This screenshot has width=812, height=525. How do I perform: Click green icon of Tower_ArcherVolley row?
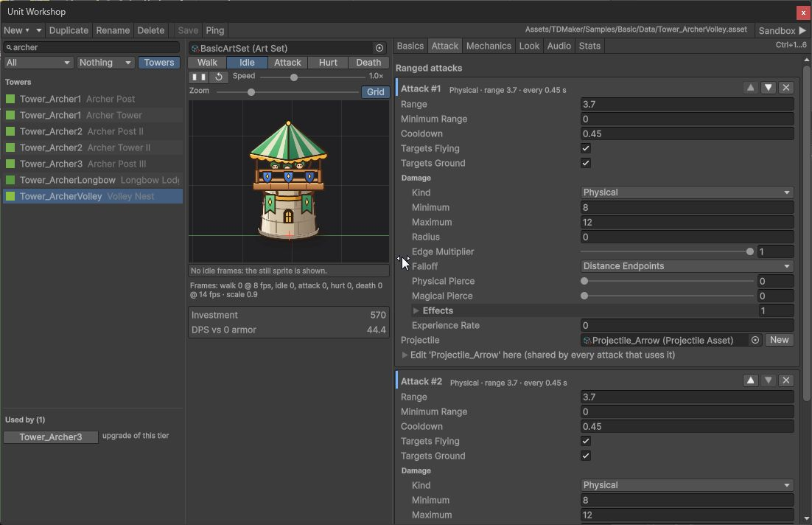click(10, 196)
